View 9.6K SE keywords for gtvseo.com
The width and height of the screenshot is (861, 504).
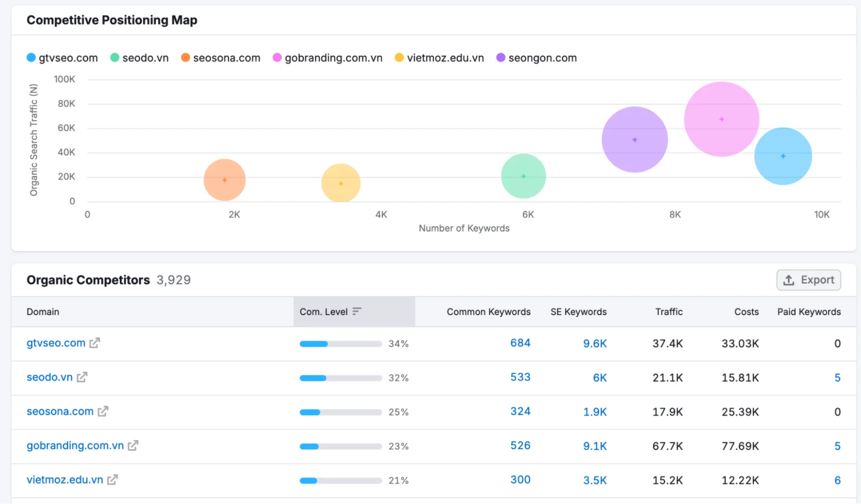click(x=595, y=343)
